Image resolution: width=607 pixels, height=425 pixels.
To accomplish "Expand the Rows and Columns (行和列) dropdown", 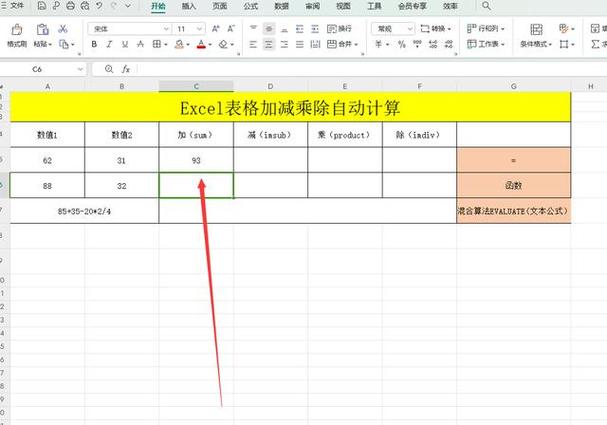I will (x=503, y=29).
